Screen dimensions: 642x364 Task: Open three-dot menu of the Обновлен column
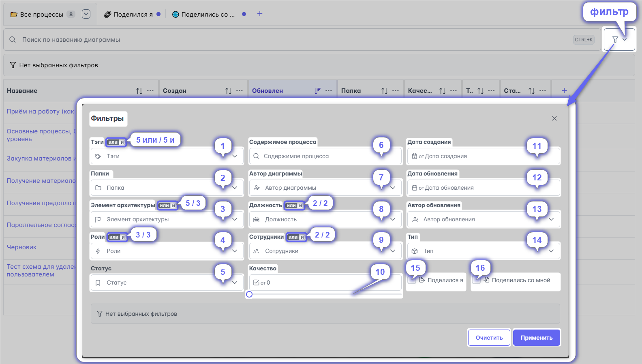click(329, 91)
